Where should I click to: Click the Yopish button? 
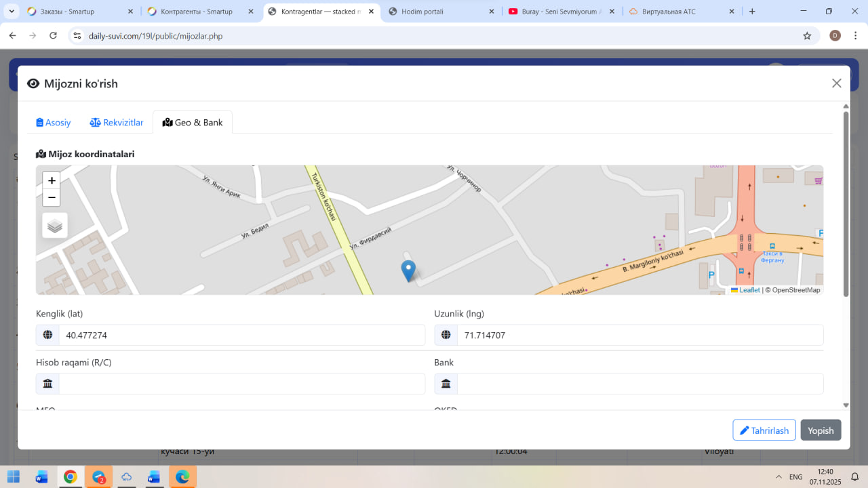point(821,430)
